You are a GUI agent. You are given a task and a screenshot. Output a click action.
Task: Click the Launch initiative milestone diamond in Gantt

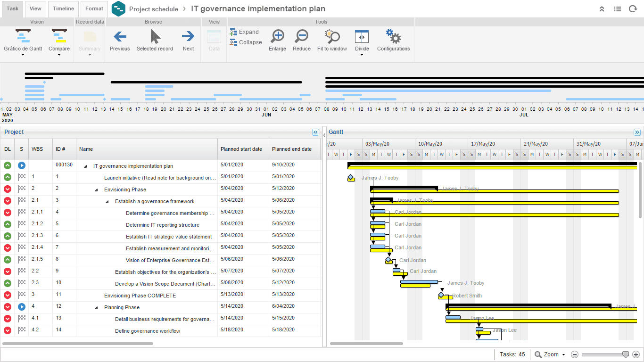point(350,177)
